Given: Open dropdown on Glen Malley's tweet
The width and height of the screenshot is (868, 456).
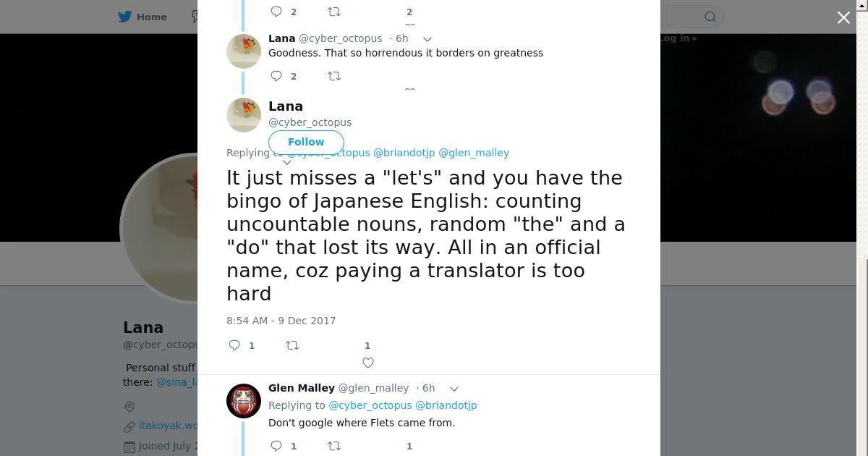Looking at the screenshot, I should (x=454, y=389).
